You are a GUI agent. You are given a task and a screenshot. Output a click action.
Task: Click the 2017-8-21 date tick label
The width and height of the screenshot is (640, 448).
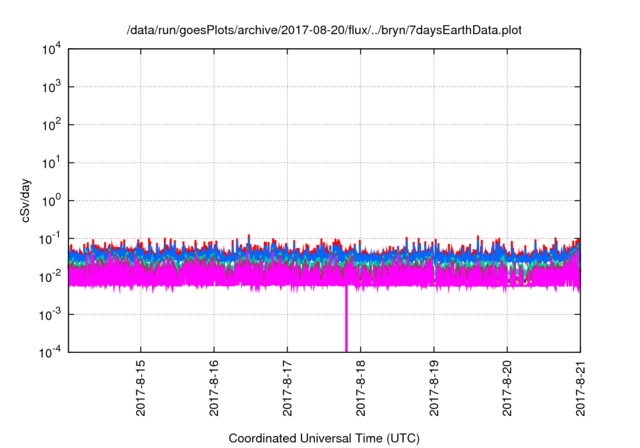click(x=580, y=388)
